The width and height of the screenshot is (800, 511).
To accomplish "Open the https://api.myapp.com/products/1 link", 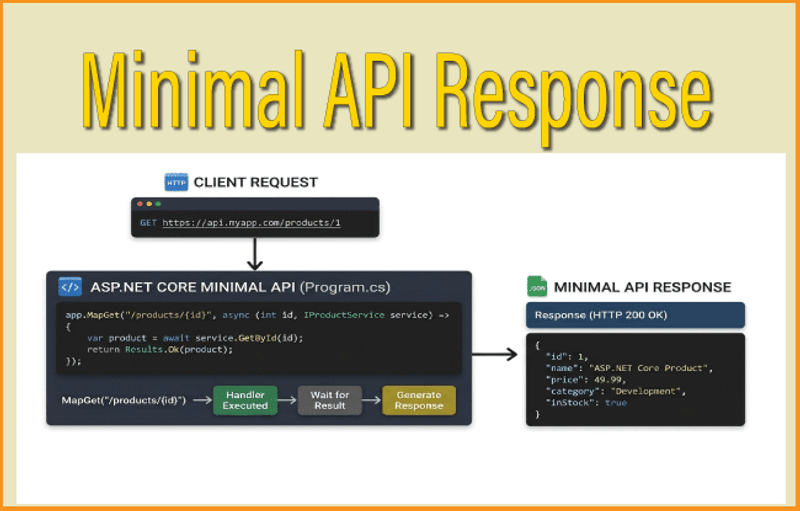I will coord(251,223).
